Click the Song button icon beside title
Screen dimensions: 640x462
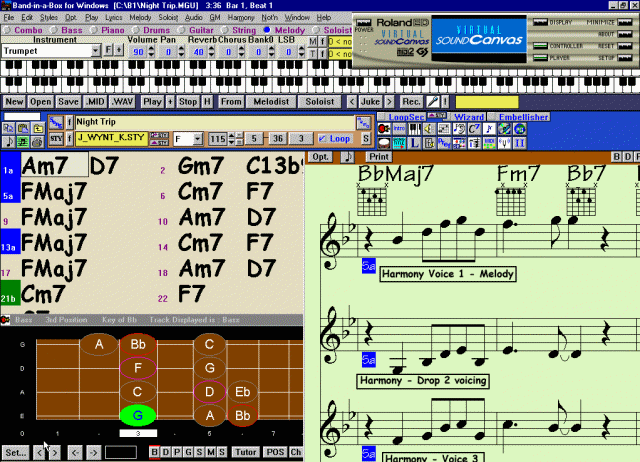pyautogui.click(x=56, y=122)
